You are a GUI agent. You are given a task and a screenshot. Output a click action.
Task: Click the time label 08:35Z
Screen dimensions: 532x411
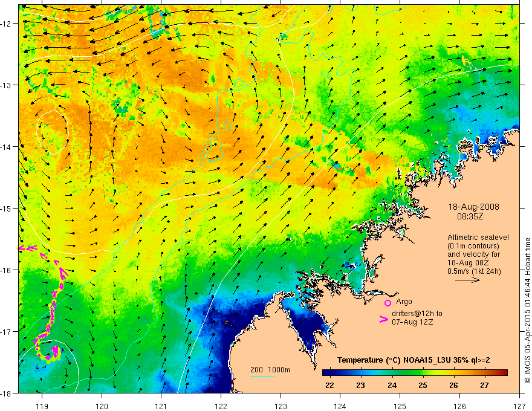pos(470,216)
